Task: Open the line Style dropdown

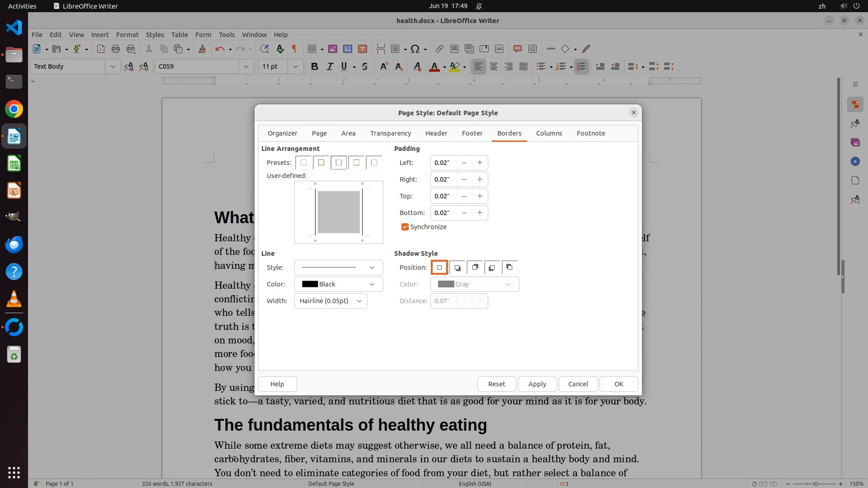Action: pyautogui.click(x=338, y=267)
